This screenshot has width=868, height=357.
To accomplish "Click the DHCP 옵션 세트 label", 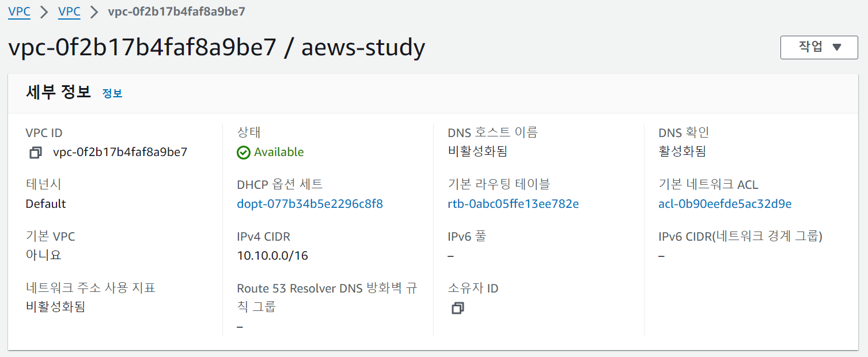I will tap(280, 184).
